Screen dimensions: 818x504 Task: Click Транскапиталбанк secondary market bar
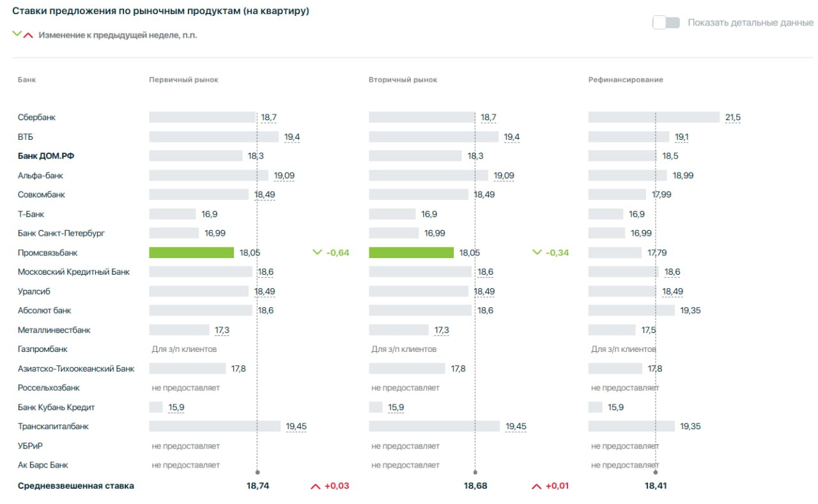(x=434, y=426)
